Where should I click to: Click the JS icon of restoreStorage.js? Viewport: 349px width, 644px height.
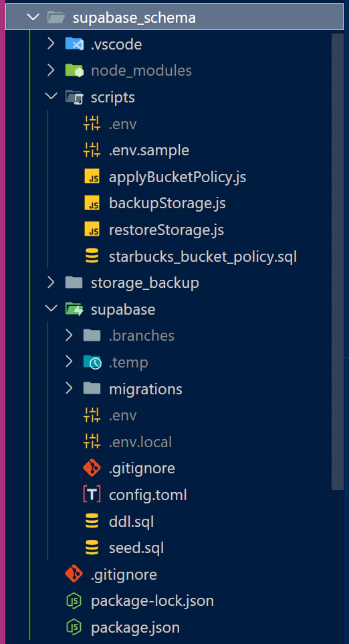[92, 230]
